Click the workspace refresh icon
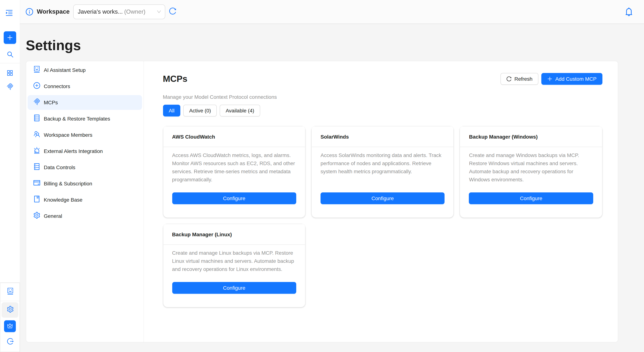This screenshot has height=352, width=644. 173,11
